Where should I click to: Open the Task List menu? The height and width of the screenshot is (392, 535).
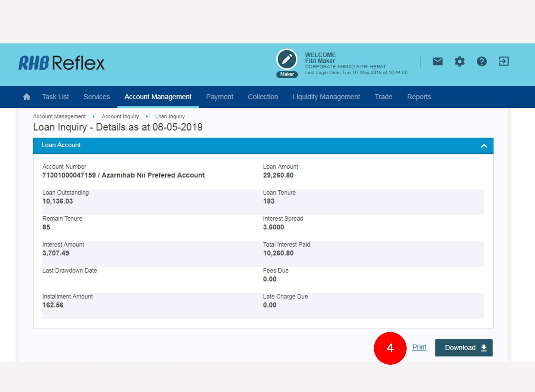tap(56, 97)
